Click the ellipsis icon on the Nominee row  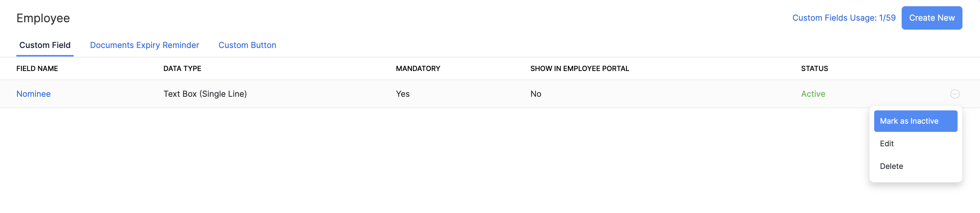(955, 94)
